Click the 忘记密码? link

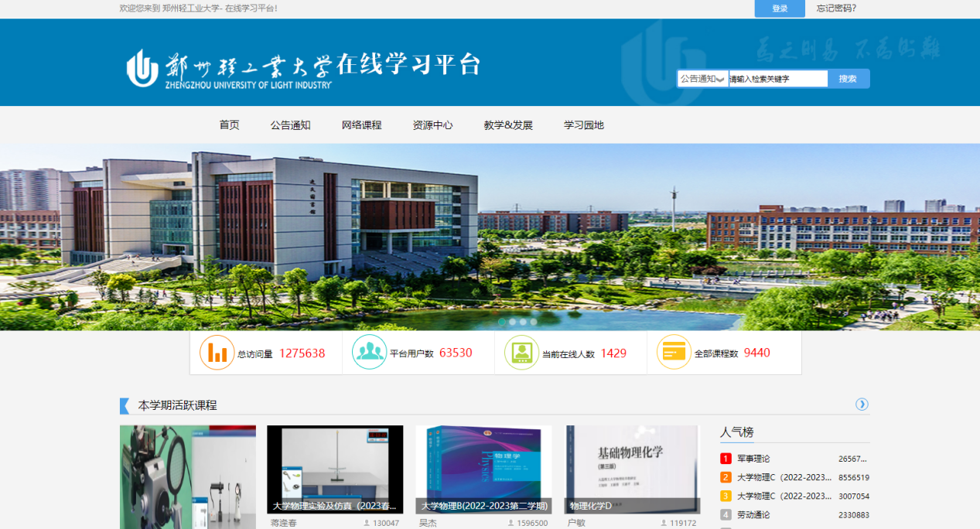click(x=836, y=9)
